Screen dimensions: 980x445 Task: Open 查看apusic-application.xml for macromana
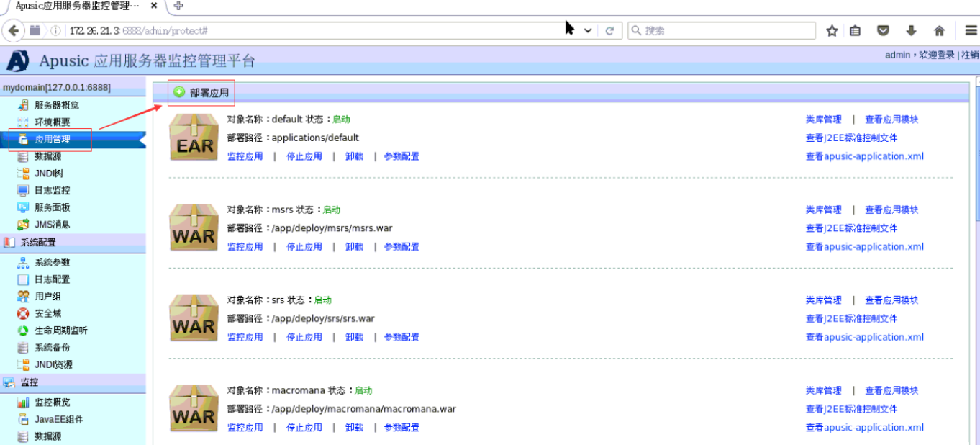click(865, 428)
